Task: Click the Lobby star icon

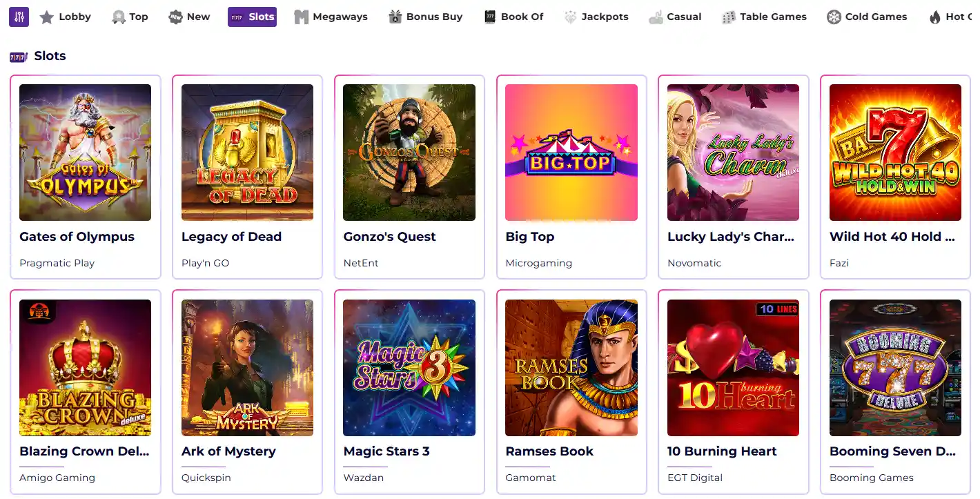Action: pyautogui.click(x=46, y=17)
